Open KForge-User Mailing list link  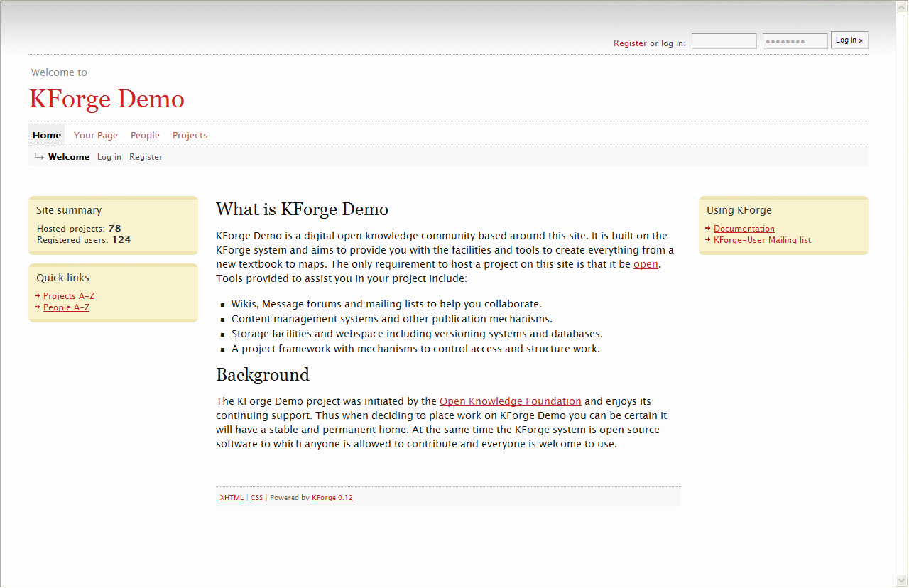pyautogui.click(x=762, y=240)
